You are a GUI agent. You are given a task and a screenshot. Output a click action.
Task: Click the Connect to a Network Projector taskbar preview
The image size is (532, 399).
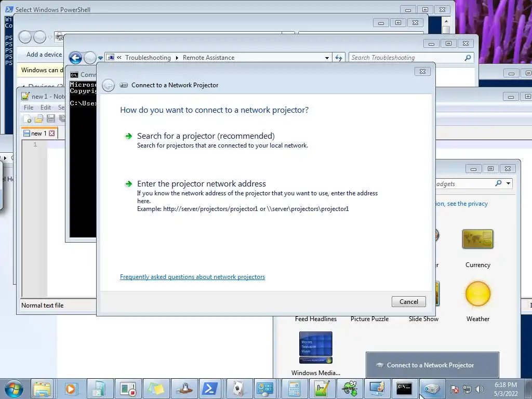432,365
